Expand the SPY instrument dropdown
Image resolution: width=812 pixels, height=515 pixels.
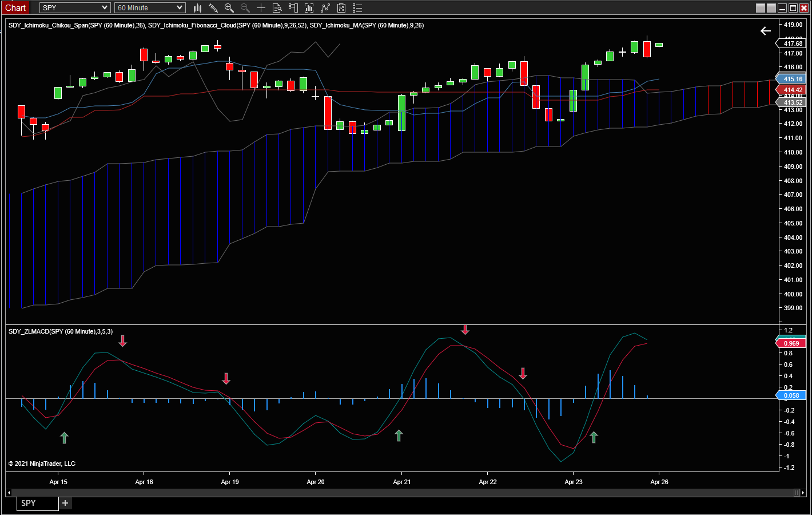pos(75,8)
